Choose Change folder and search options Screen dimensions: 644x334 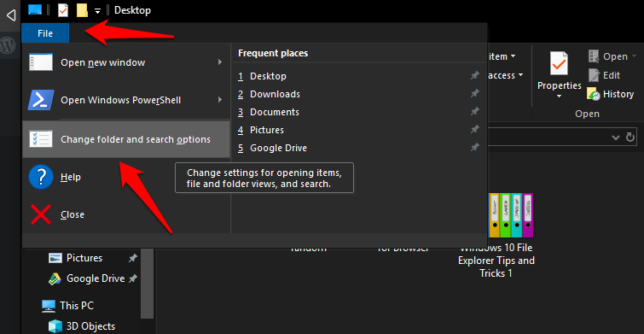pyautogui.click(x=125, y=139)
